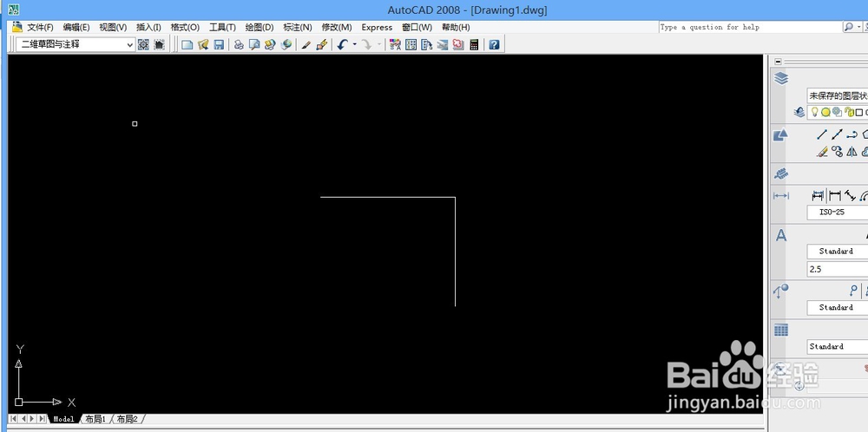Screen dimensions: 868x432
Task: Click the Dimensions panel icon
Action: (781, 196)
